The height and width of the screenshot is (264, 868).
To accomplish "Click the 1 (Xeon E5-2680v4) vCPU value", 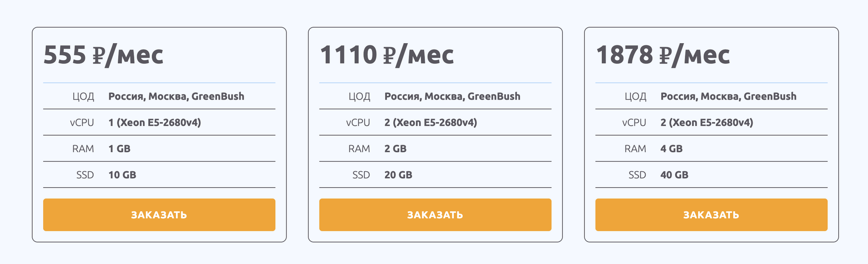I will pyautogui.click(x=155, y=122).
